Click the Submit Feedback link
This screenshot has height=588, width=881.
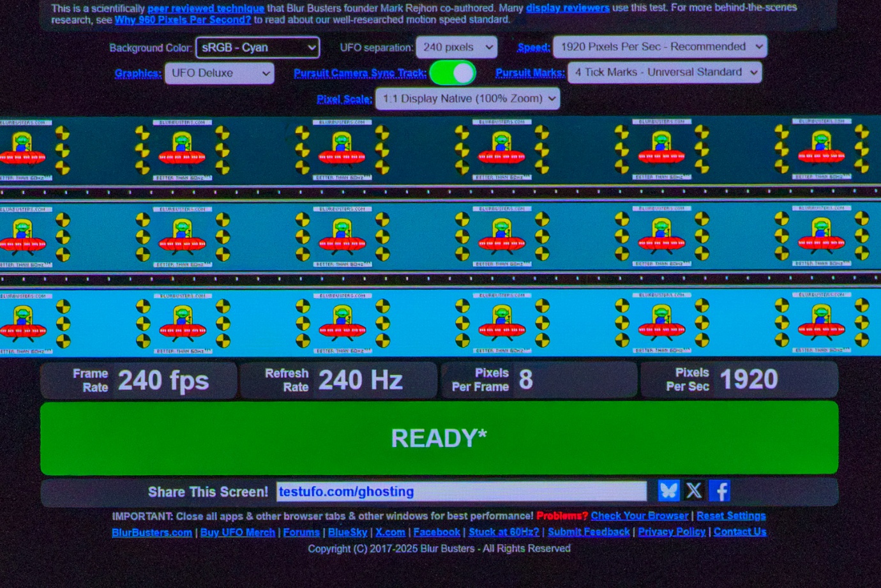click(589, 532)
